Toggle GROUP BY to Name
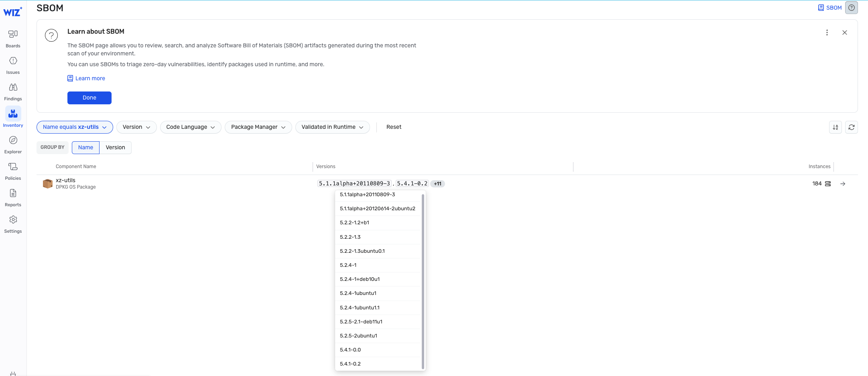Screen dimensions: 868x376 [85, 147]
